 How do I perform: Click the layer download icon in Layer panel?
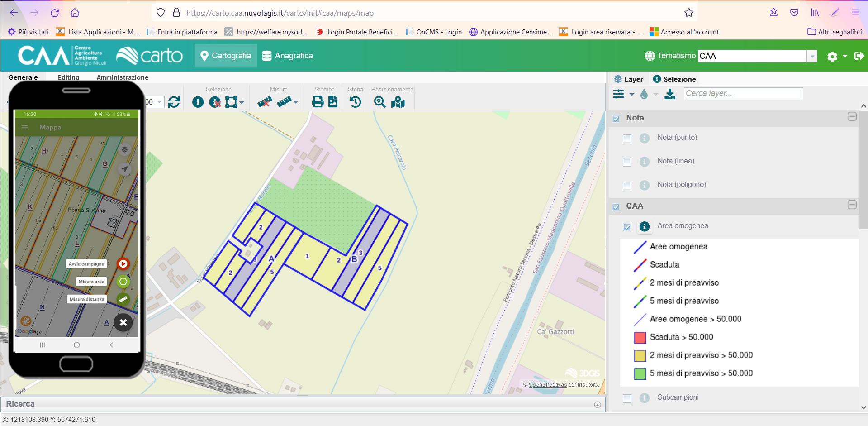[670, 94]
